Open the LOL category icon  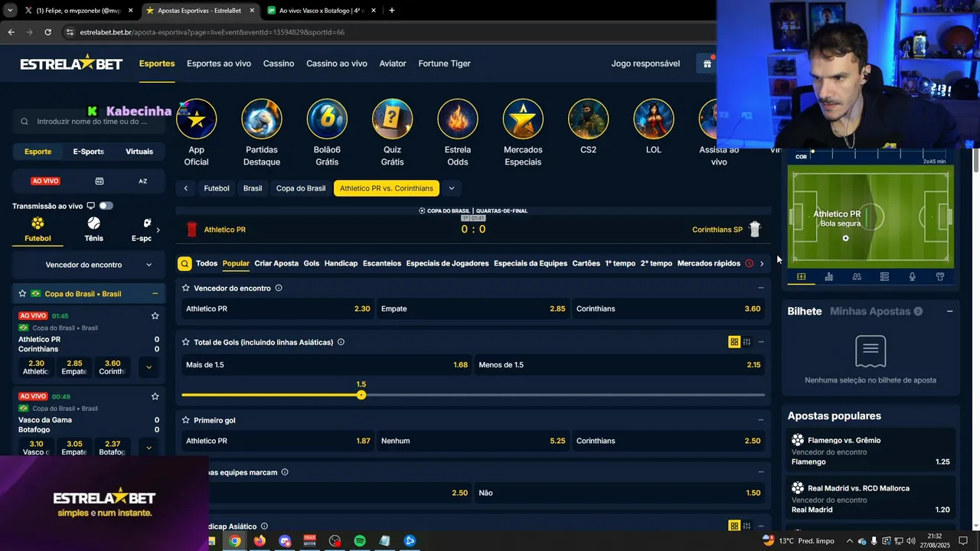click(654, 119)
